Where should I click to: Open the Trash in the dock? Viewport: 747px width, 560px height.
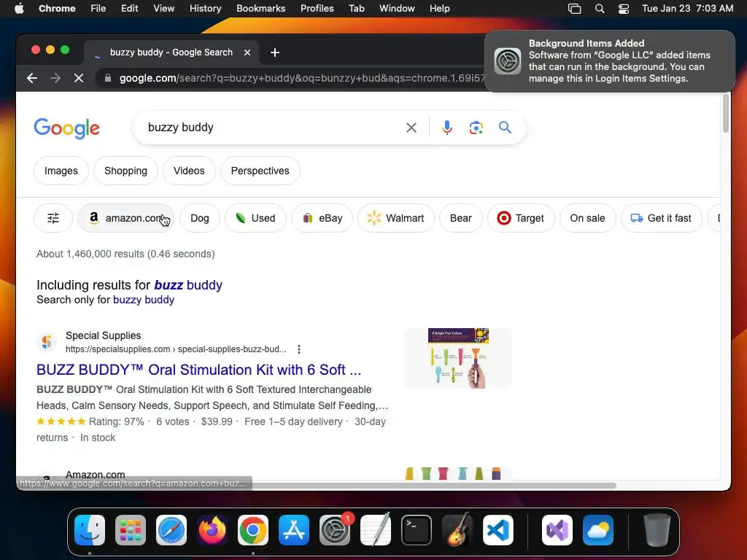coord(657,530)
